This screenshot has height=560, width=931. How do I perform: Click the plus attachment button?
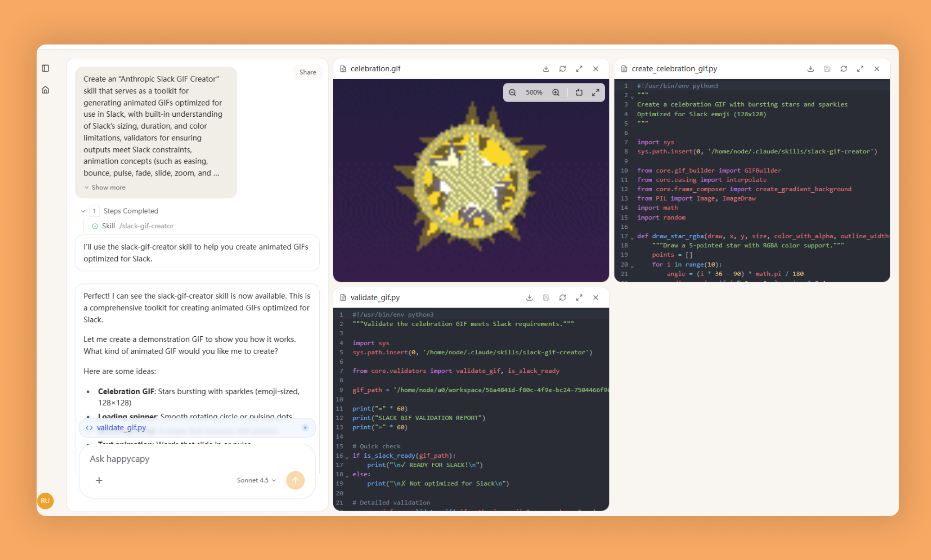(99, 480)
